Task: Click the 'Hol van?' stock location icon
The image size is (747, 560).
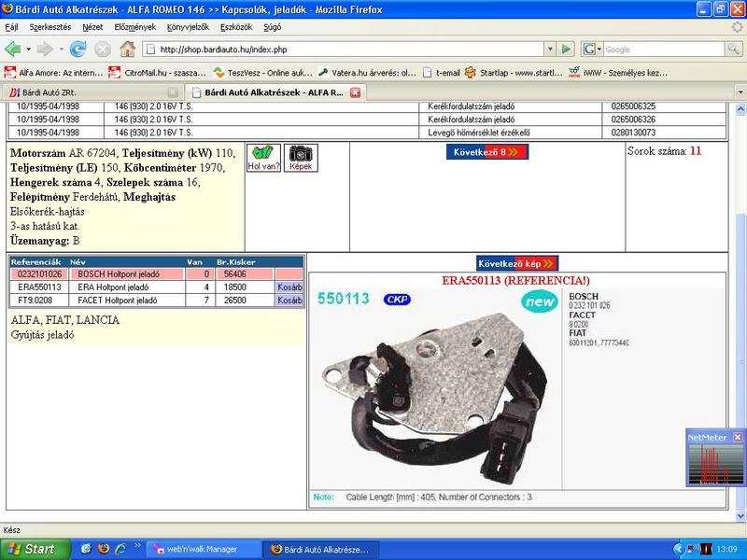Action: [x=262, y=157]
